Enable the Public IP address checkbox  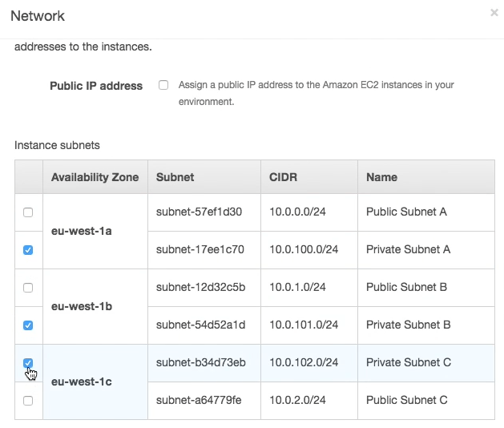[163, 85]
